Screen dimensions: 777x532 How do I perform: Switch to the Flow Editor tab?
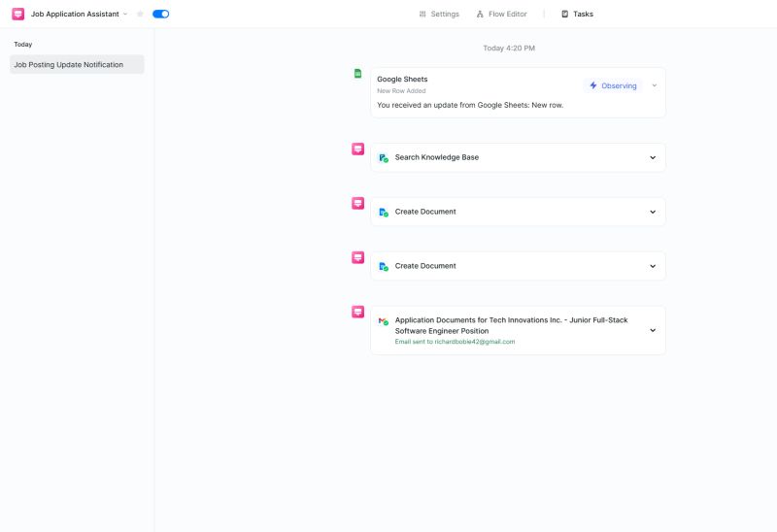tap(501, 14)
